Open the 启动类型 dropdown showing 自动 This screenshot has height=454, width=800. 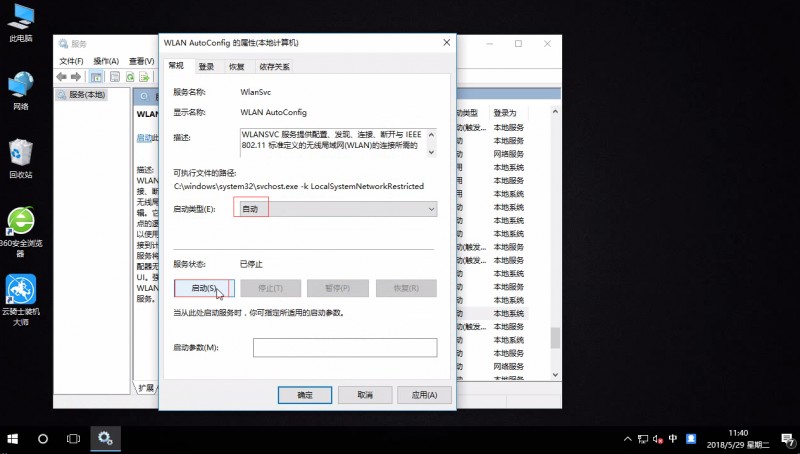[x=338, y=209]
